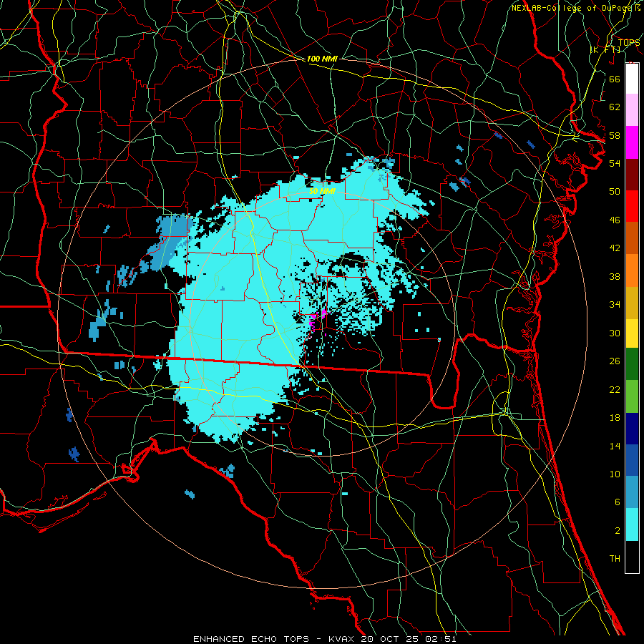Image resolution: width=644 pixels, height=644 pixels.
Task: Click the burnt orange legend swatch
Action: (x=632, y=238)
